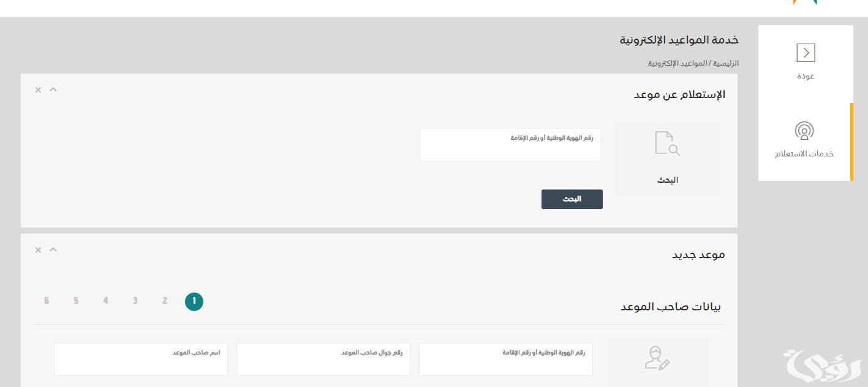Jump to step 4 of the wizard
This screenshot has width=868, height=387.
(105, 301)
